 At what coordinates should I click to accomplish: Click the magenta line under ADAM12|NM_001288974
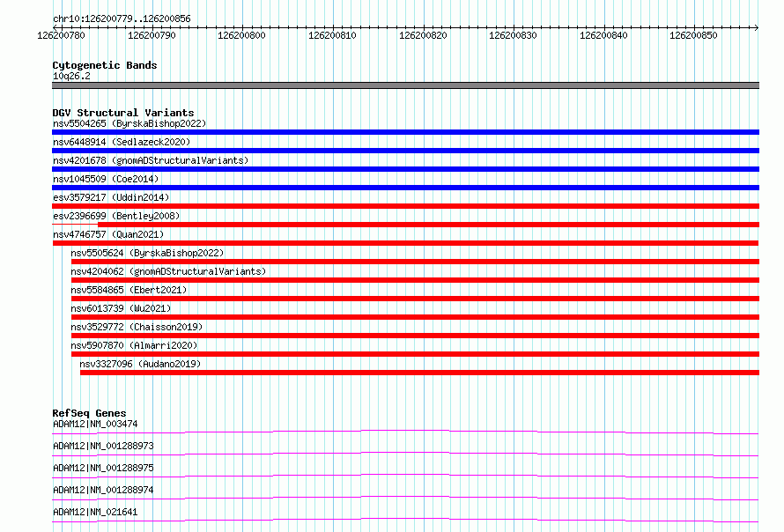click(405, 498)
